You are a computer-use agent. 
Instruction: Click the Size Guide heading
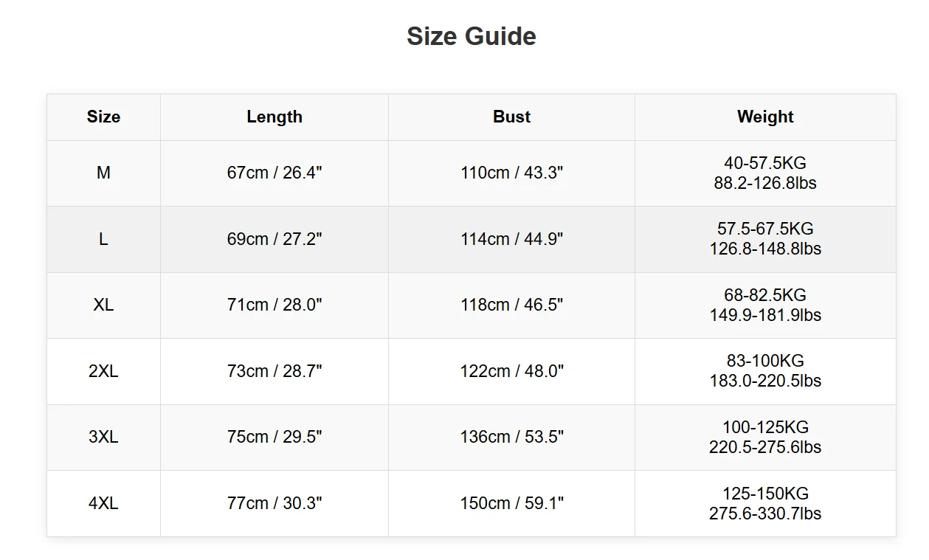(x=472, y=36)
